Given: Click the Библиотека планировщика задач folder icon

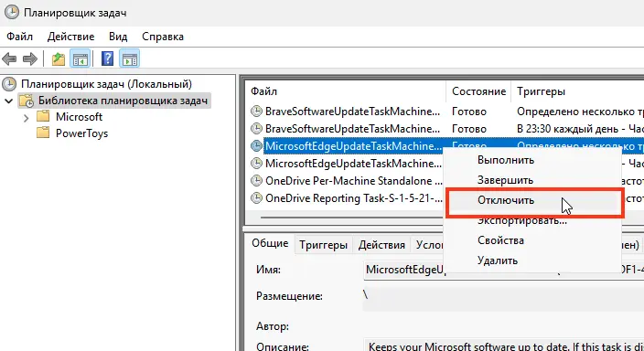Looking at the screenshot, I should click(x=27, y=101).
